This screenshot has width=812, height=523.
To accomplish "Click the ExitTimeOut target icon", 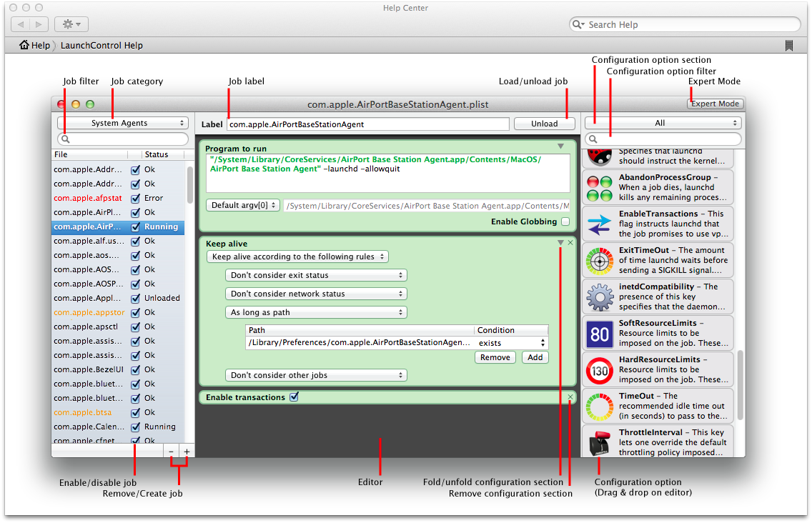I will tap(599, 261).
